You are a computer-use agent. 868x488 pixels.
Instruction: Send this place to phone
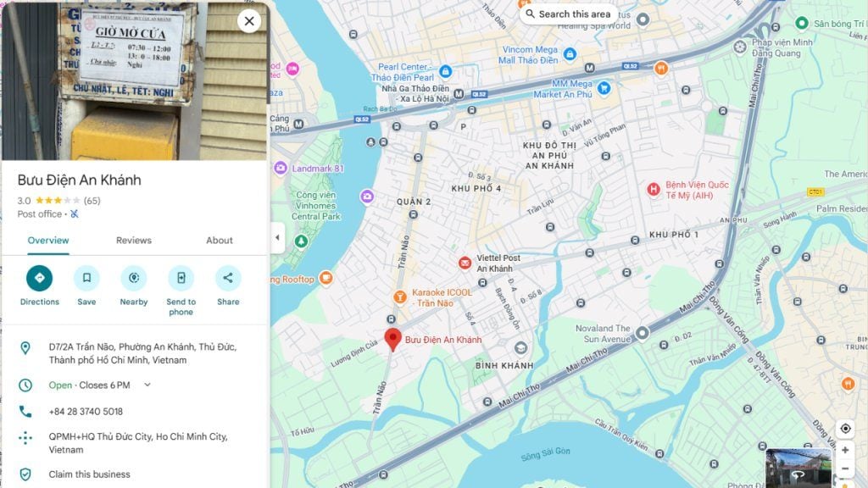[x=181, y=278]
